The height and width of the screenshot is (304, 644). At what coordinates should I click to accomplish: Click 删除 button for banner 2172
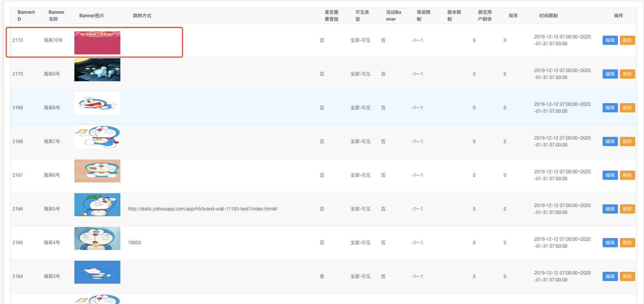(x=627, y=40)
